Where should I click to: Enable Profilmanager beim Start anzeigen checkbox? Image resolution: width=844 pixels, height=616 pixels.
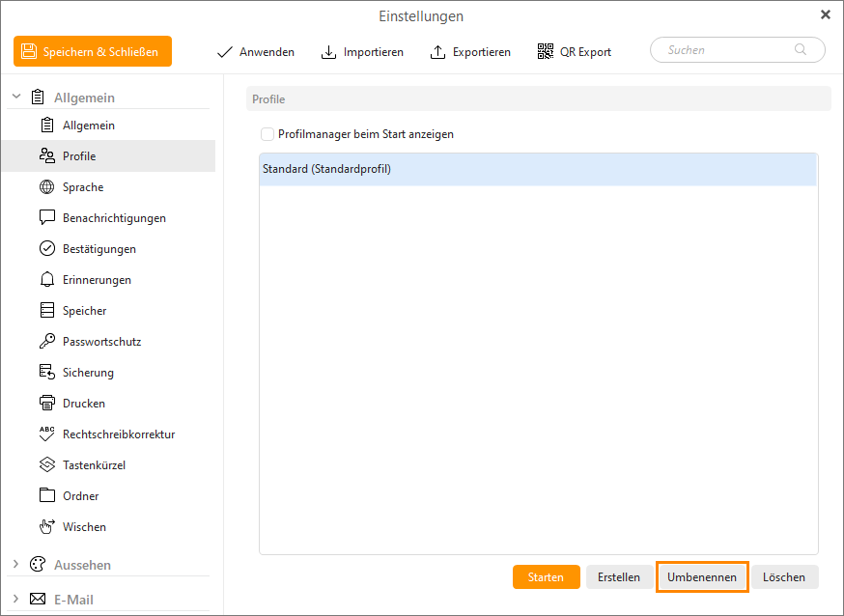point(267,134)
